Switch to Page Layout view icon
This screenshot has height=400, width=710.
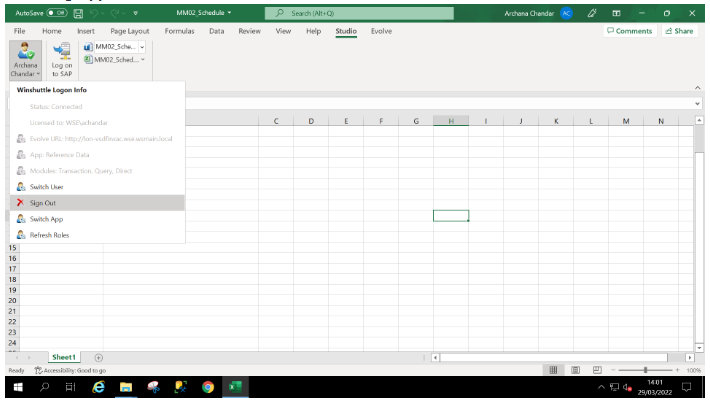pyautogui.click(x=574, y=370)
